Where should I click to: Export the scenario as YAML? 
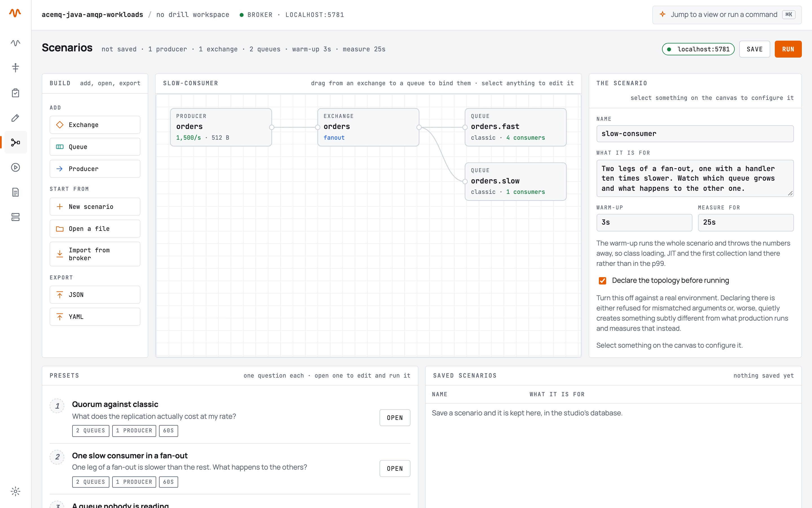pos(95,316)
